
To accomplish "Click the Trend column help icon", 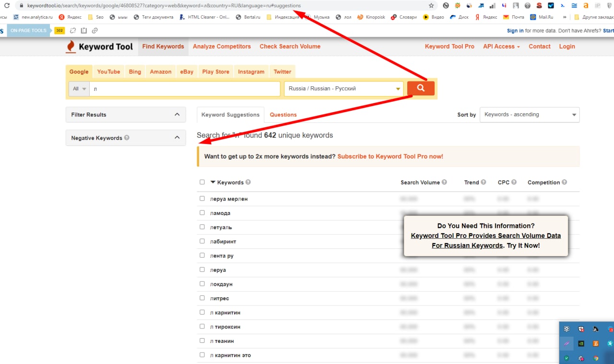I will [483, 182].
